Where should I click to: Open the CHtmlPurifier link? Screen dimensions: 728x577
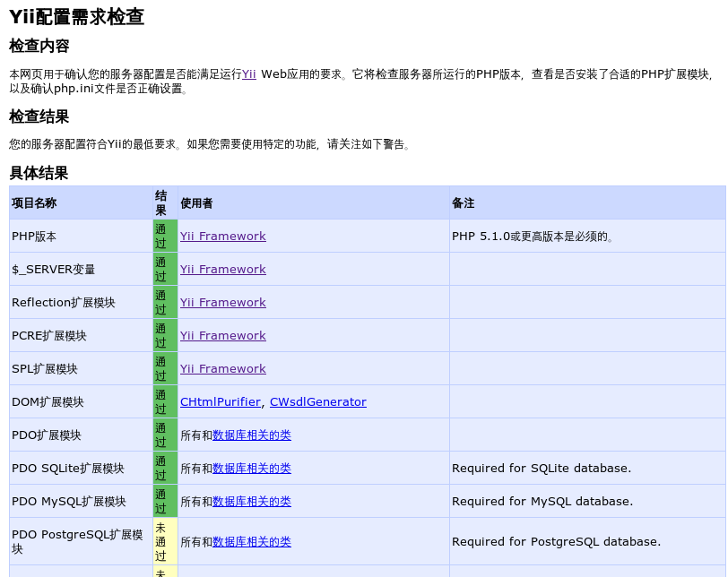[220, 402]
